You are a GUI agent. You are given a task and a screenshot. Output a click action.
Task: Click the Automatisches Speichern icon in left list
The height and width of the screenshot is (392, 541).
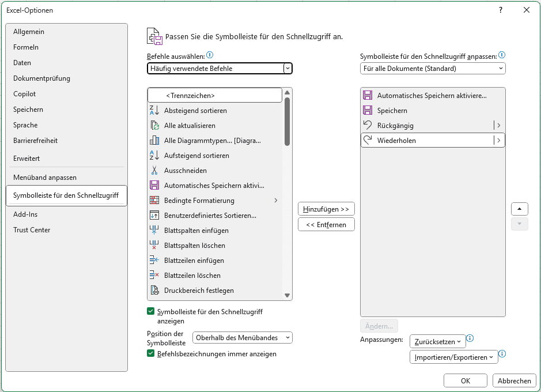pyautogui.click(x=154, y=185)
